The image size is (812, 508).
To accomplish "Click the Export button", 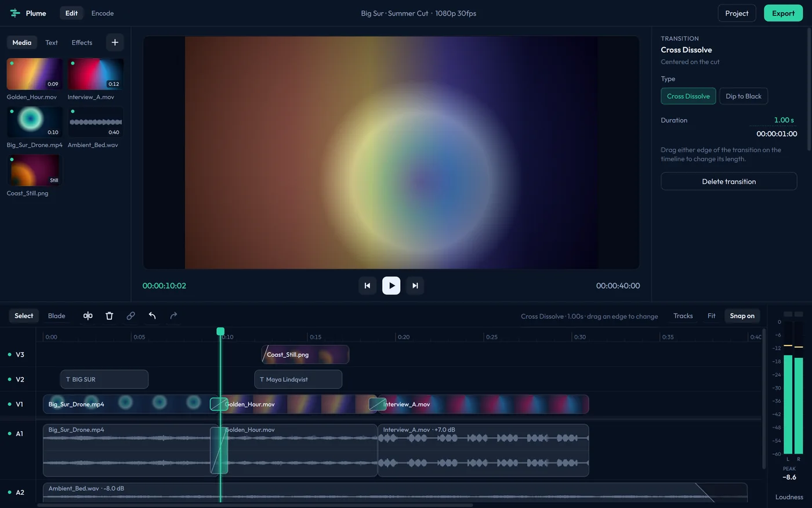I will coord(783,13).
